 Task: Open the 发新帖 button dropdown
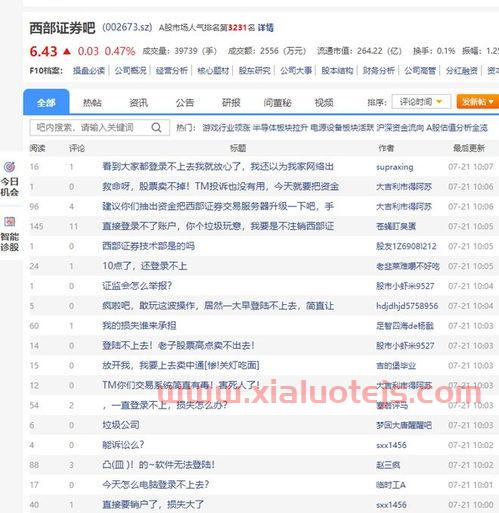click(477, 102)
